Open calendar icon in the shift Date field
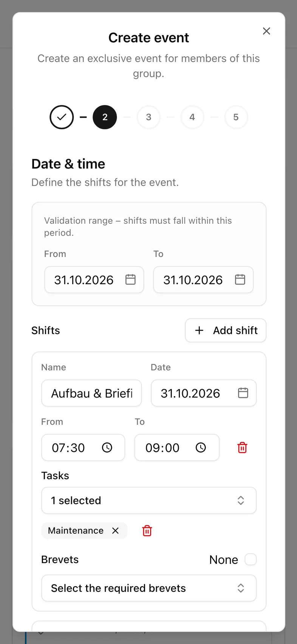297x644 pixels. pyautogui.click(x=243, y=393)
